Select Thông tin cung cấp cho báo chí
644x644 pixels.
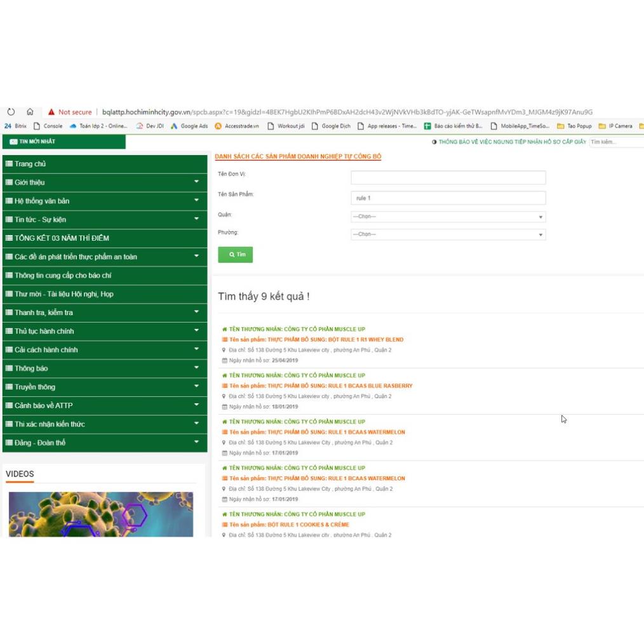click(63, 276)
